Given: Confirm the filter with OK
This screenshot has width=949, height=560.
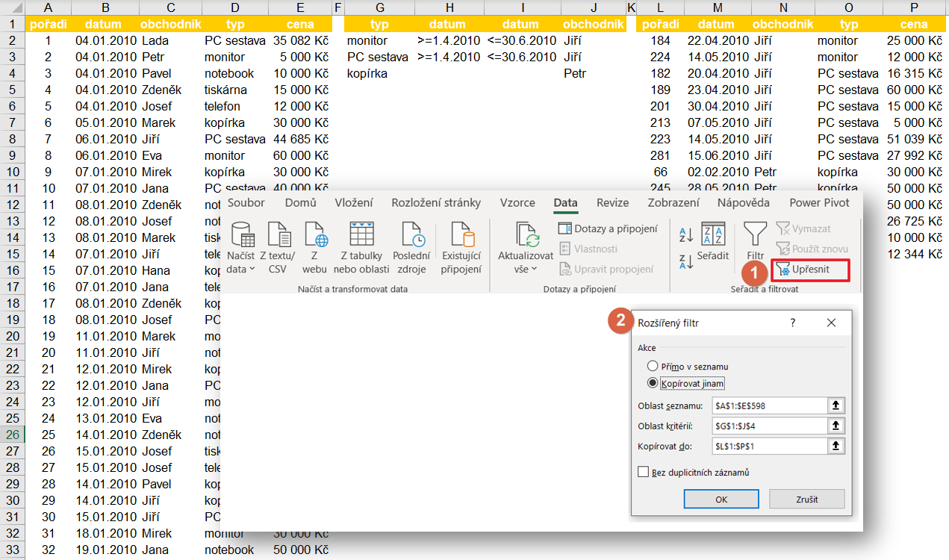Looking at the screenshot, I should click(x=721, y=500).
